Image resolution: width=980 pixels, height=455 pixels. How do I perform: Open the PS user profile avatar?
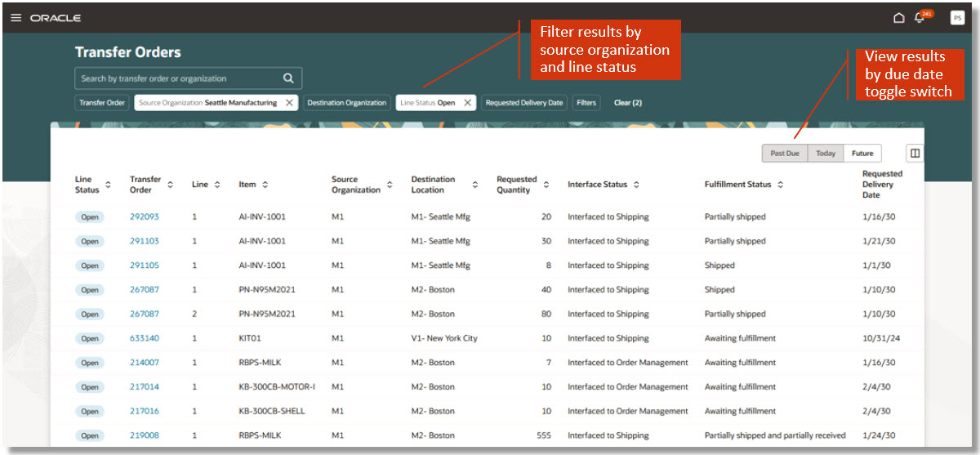957,18
